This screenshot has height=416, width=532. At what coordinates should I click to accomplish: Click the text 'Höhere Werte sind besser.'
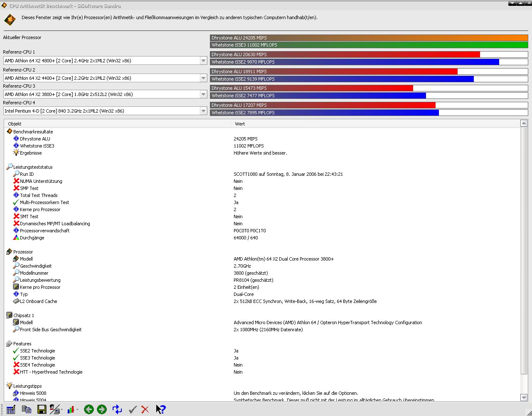point(260,153)
